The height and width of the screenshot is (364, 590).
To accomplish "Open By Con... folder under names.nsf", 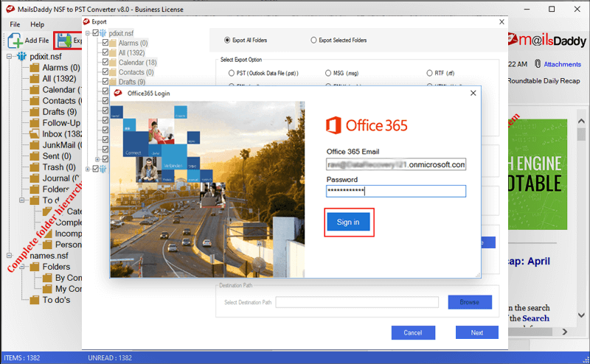I will pos(68,278).
